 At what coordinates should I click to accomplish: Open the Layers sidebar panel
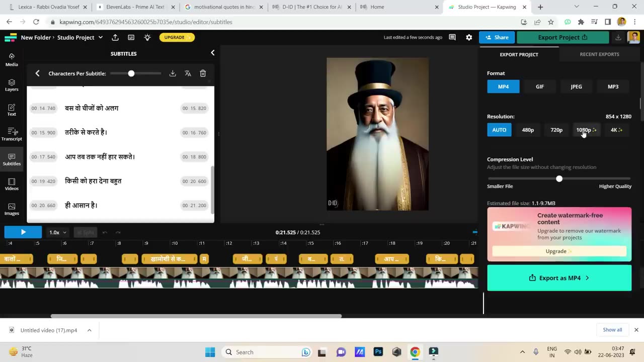click(12, 84)
